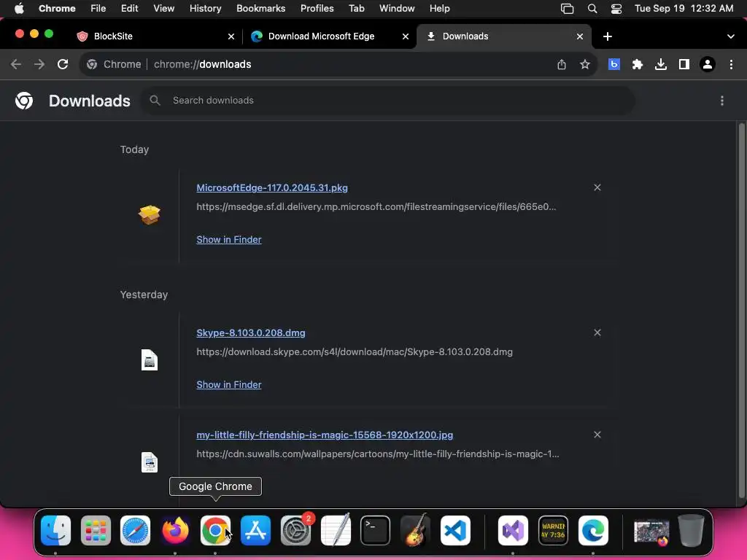Launch Visual Studio from the Dock

coord(513,531)
